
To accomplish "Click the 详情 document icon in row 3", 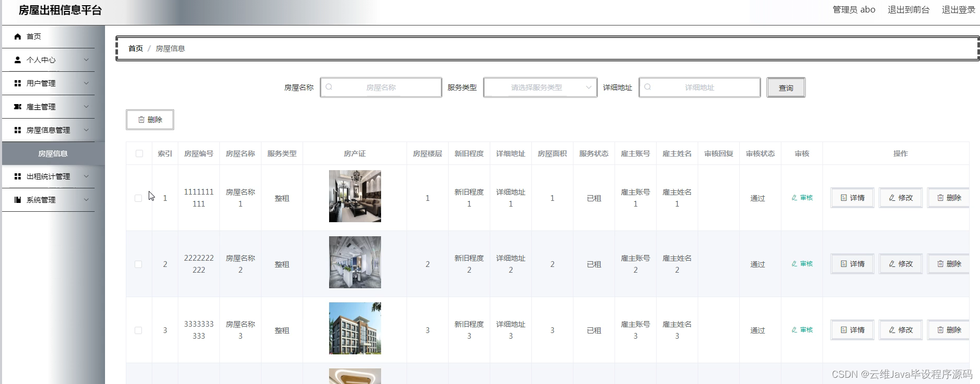I will point(844,330).
